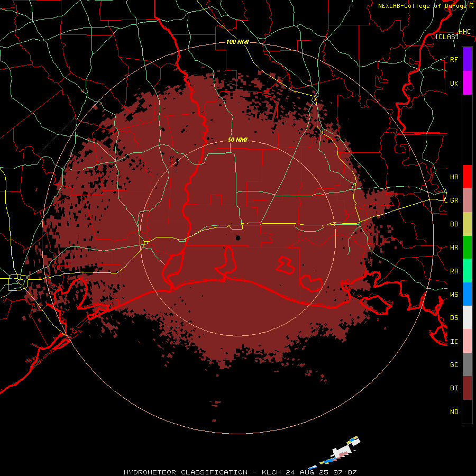Click the HYDROMETEOR CLASSIFICATION title text
476x476 pixels.
(x=186, y=472)
